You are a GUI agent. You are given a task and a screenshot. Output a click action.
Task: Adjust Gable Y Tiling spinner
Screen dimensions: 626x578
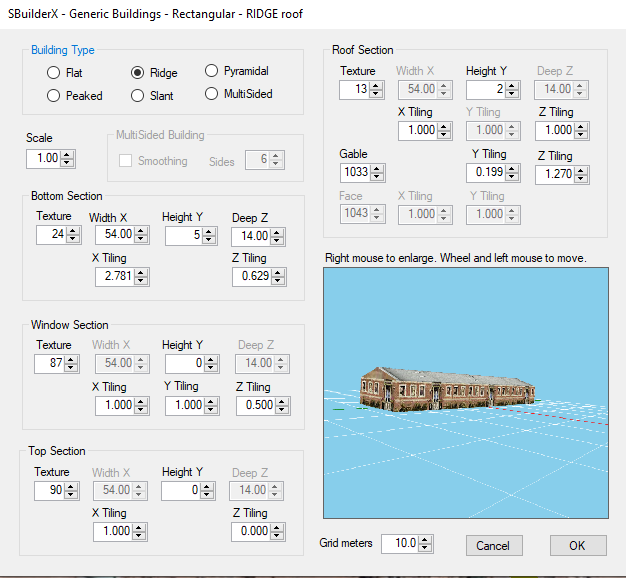511,173
